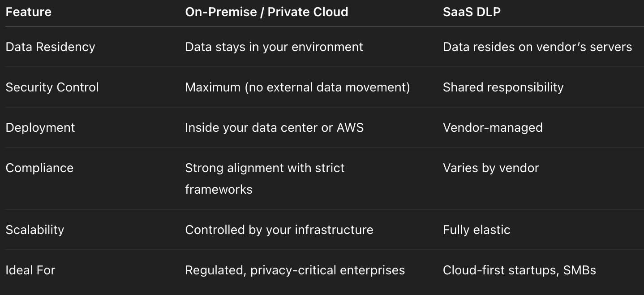Image resolution: width=644 pixels, height=295 pixels.
Task: Select the 'Varies by vendor' cell
Action: (491, 168)
